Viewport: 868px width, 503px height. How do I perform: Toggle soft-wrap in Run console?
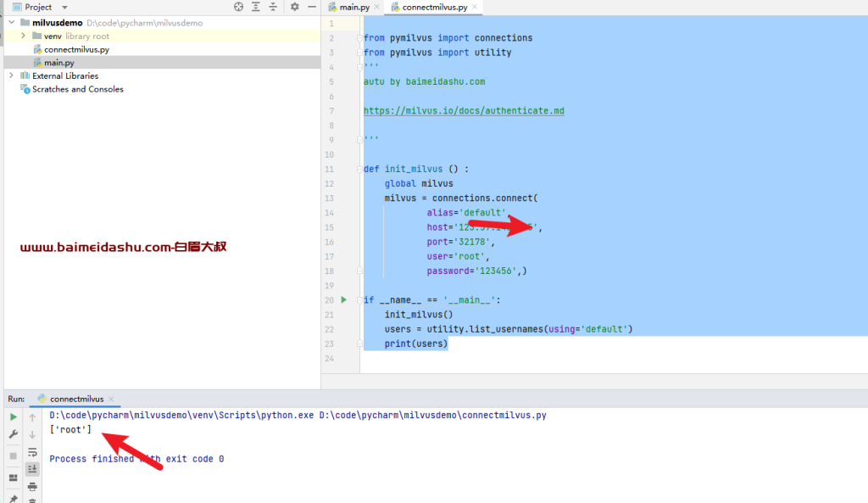(x=32, y=452)
